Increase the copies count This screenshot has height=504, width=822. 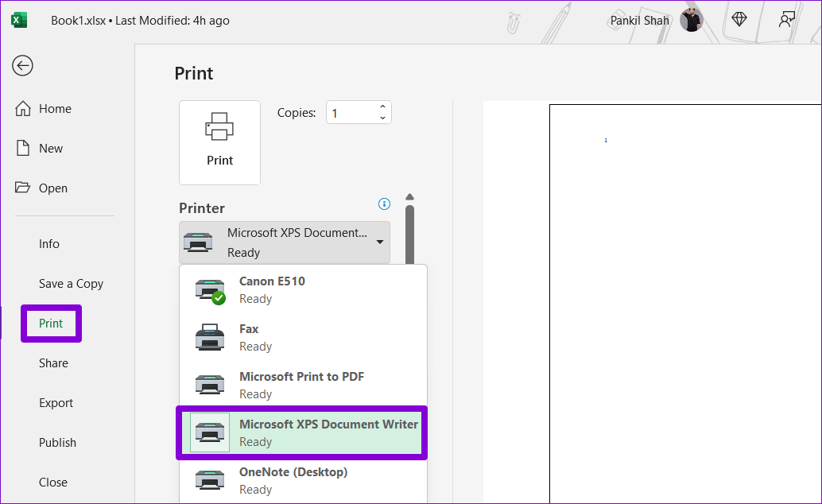[x=382, y=107]
